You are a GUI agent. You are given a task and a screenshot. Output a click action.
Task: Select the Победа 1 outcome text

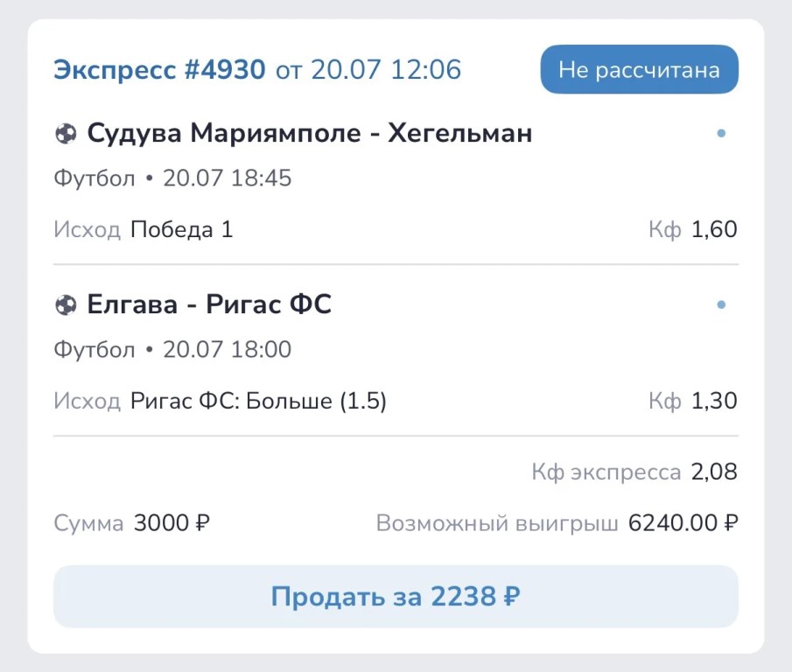click(182, 229)
